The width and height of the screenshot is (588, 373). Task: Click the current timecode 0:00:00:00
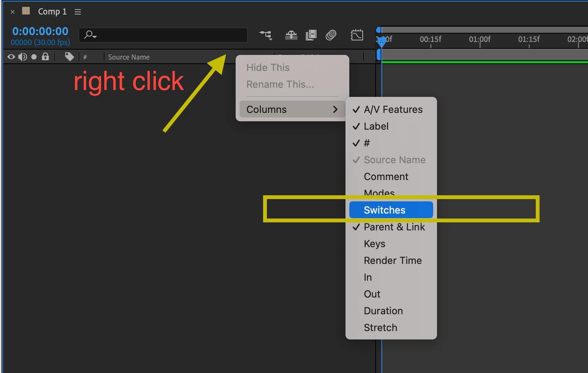(x=40, y=31)
